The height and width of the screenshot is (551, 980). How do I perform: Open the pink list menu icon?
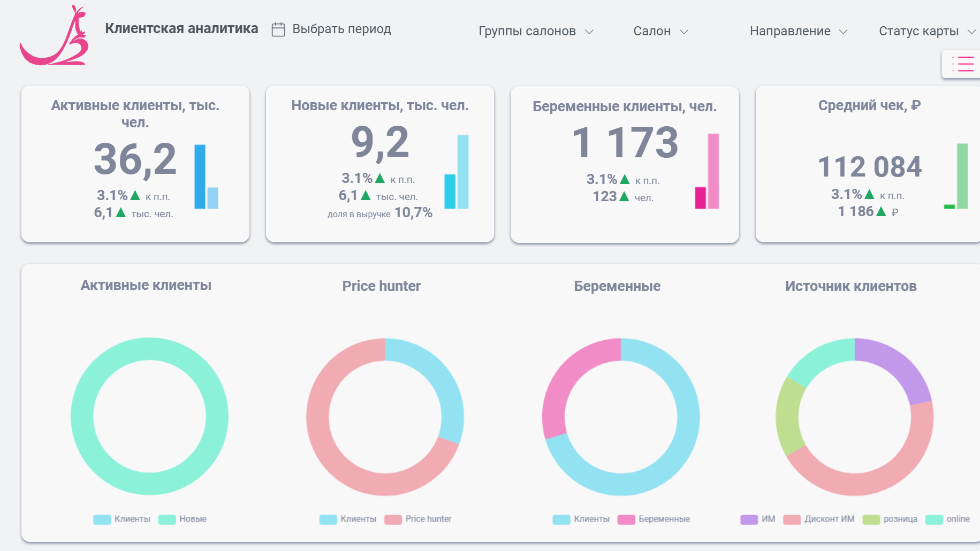click(963, 64)
